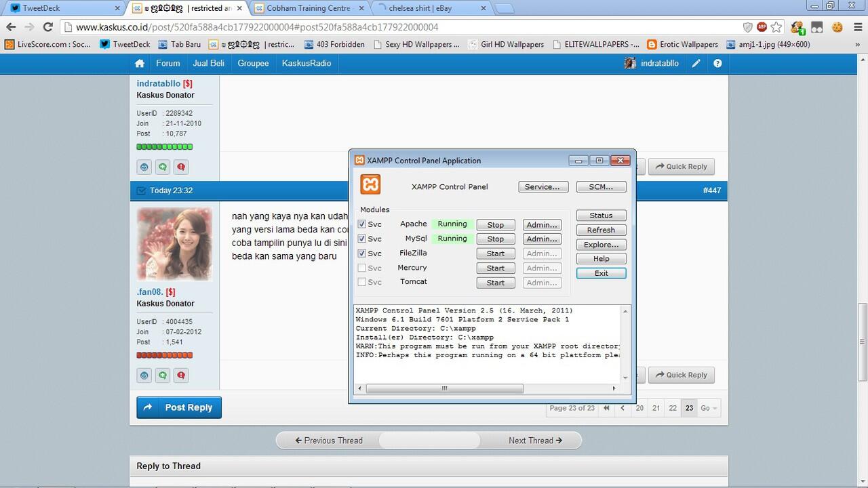Start the FileZilla module

click(x=496, y=253)
